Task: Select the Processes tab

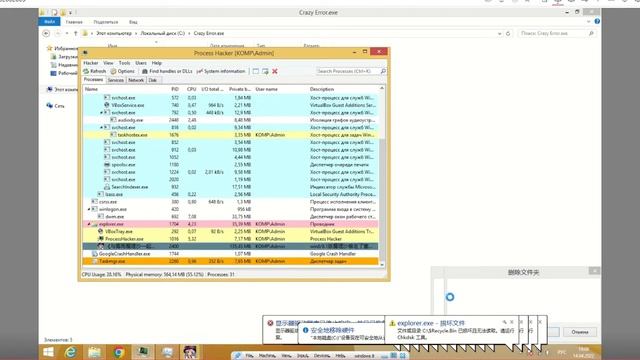Action: tap(93, 80)
